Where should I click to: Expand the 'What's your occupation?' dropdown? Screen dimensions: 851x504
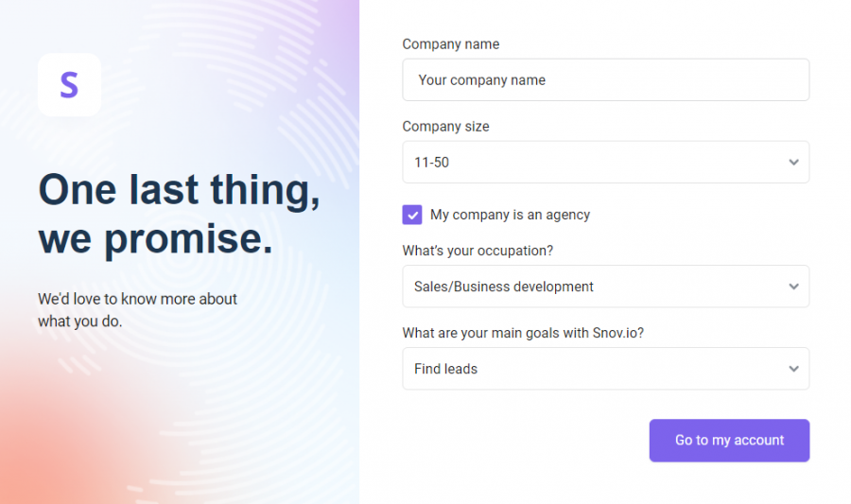pos(606,287)
